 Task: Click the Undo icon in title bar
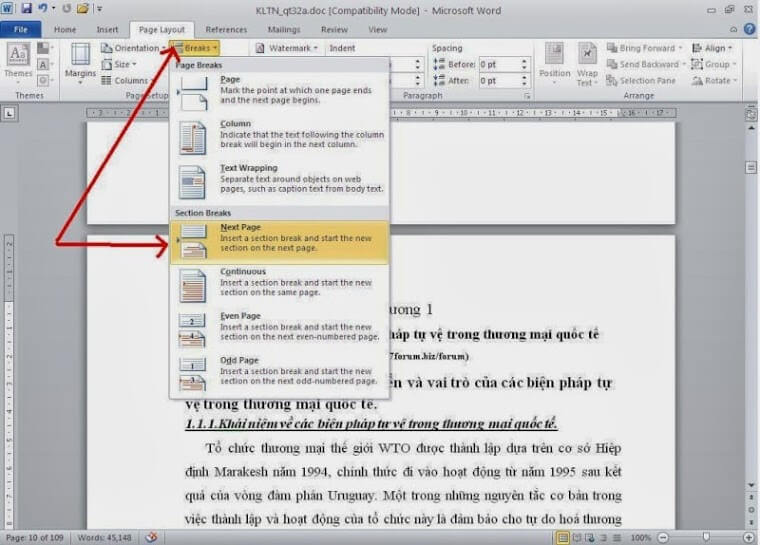44,8
